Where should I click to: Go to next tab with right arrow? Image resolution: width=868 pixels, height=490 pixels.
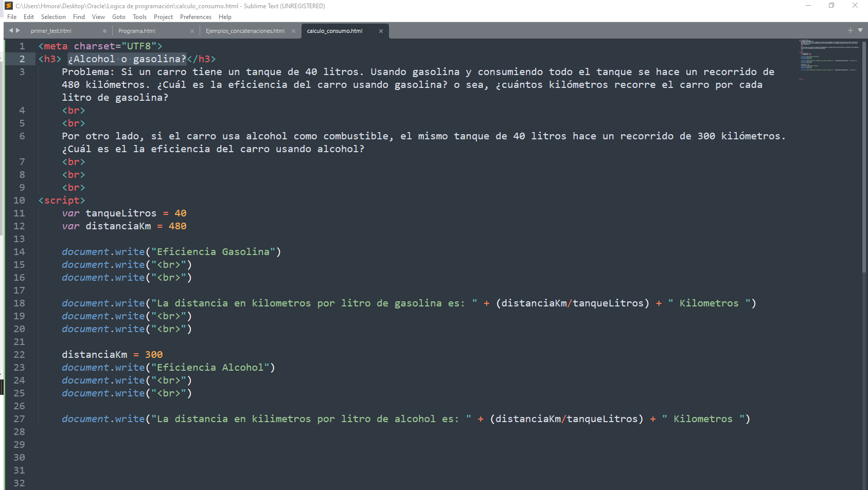18,30
